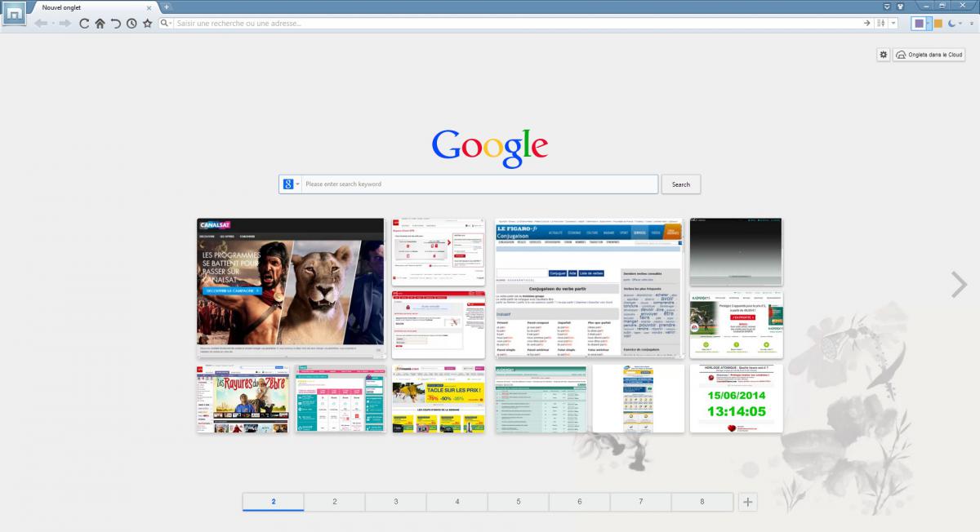The height and width of the screenshot is (532, 980).
Task: Open the Canalsat thumbnail
Action: click(x=290, y=287)
